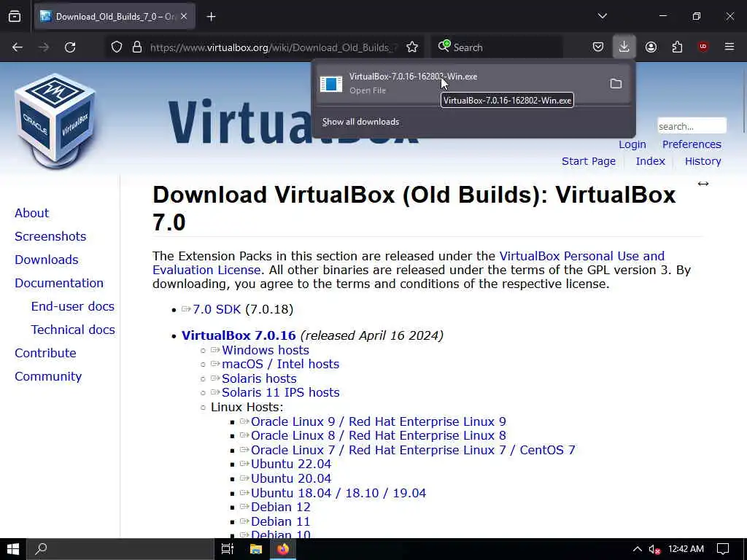The height and width of the screenshot is (560, 747).
Task: Click the site search field
Action: [692, 126]
